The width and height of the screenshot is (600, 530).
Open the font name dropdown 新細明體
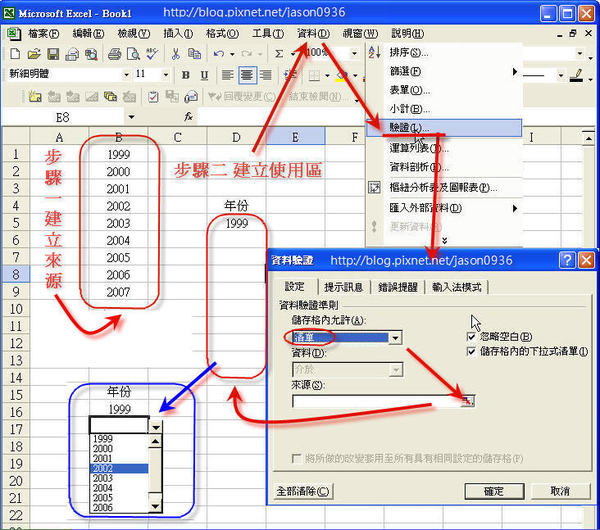click(x=126, y=75)
